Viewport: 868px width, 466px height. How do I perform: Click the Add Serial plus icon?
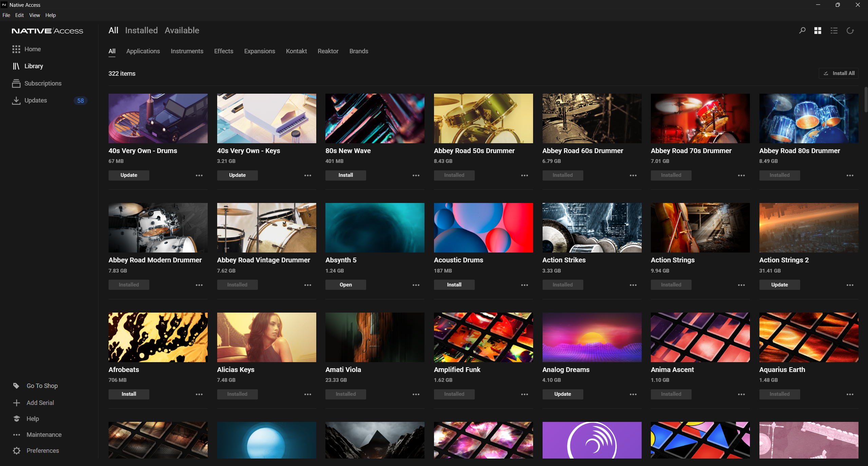click(16, 403)
